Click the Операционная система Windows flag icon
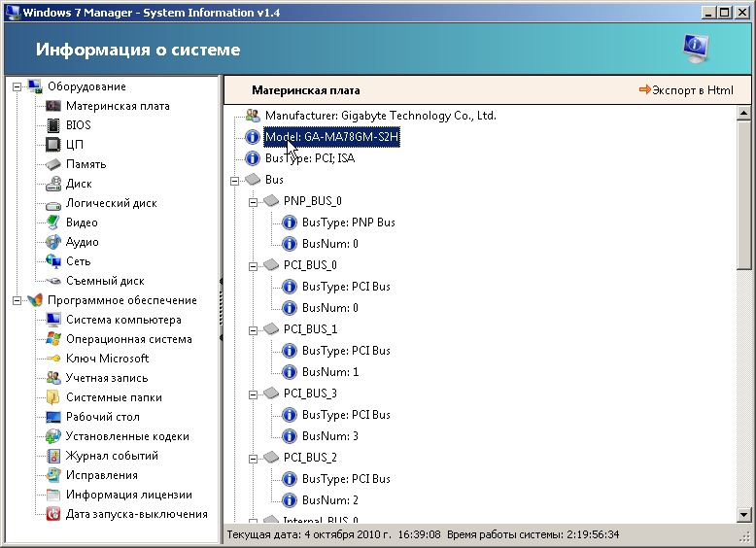Screen dimensions: 756x548 (53, 339)
